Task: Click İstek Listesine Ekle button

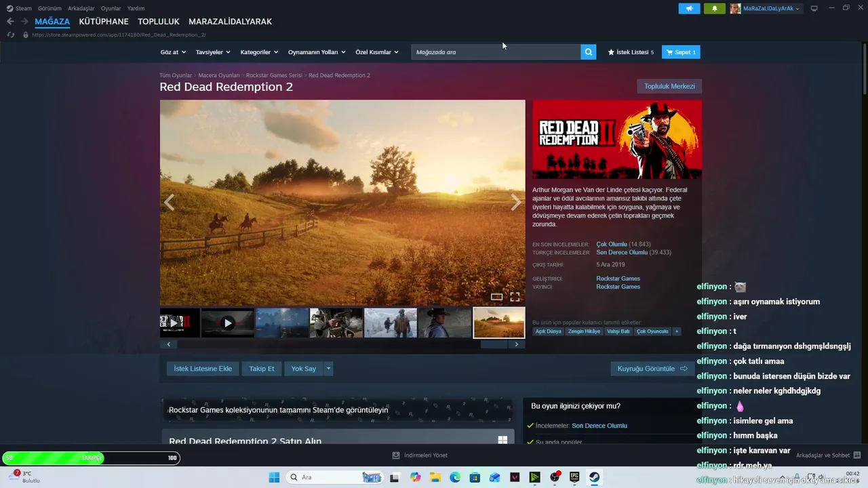Action: click(203, 369)
